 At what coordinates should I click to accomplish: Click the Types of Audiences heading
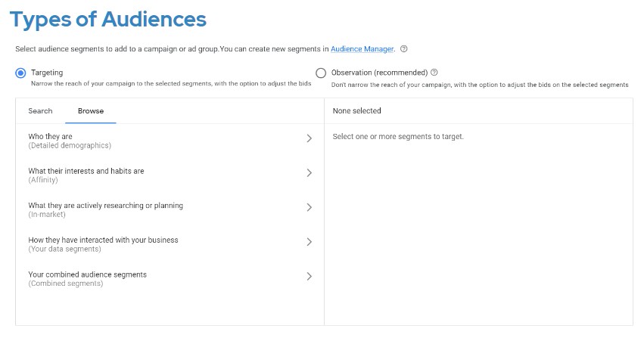[108, 19]
